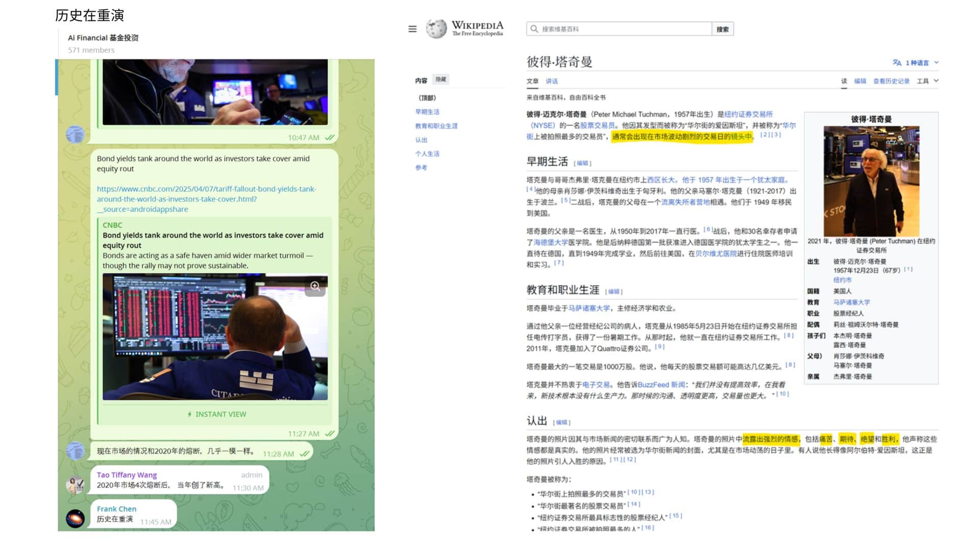
Task: Open citation [10] after the BuzzFeed quote
Action: pos(782,394)
